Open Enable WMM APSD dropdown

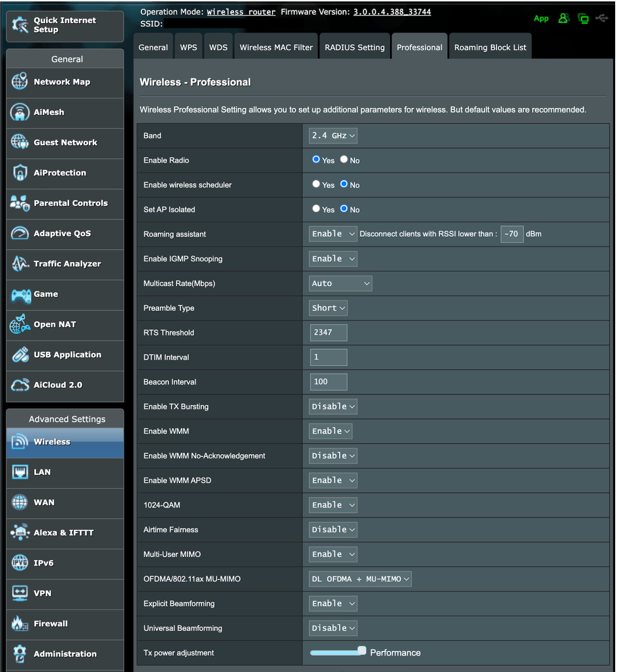click(x=333, y=481)
